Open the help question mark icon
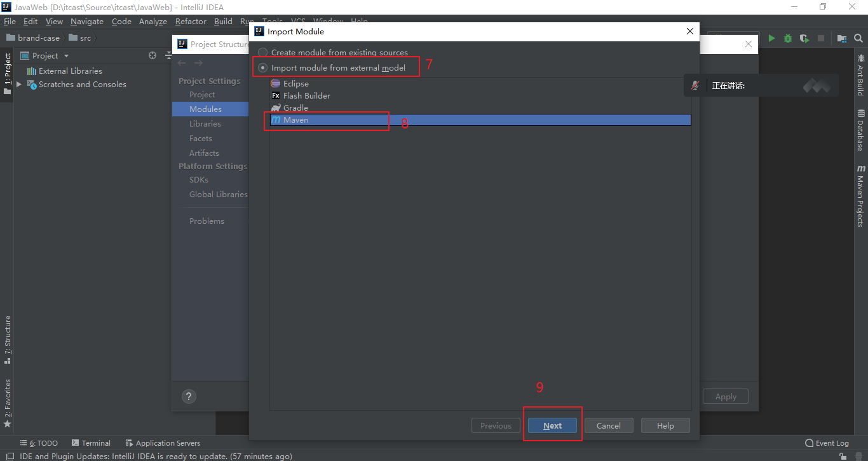This screenshot has height=461, width=868. 189,396
